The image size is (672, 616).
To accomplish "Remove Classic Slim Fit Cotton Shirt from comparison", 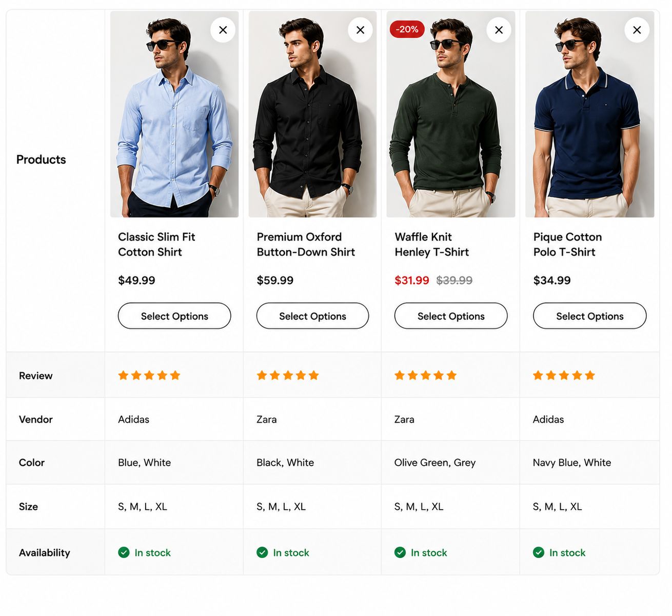I will click(x=223, y=30).
